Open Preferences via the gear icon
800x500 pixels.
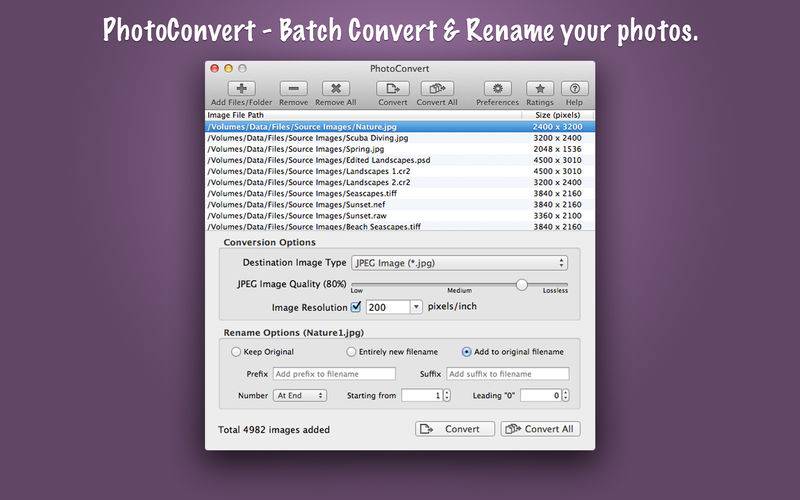coord(497,89)
